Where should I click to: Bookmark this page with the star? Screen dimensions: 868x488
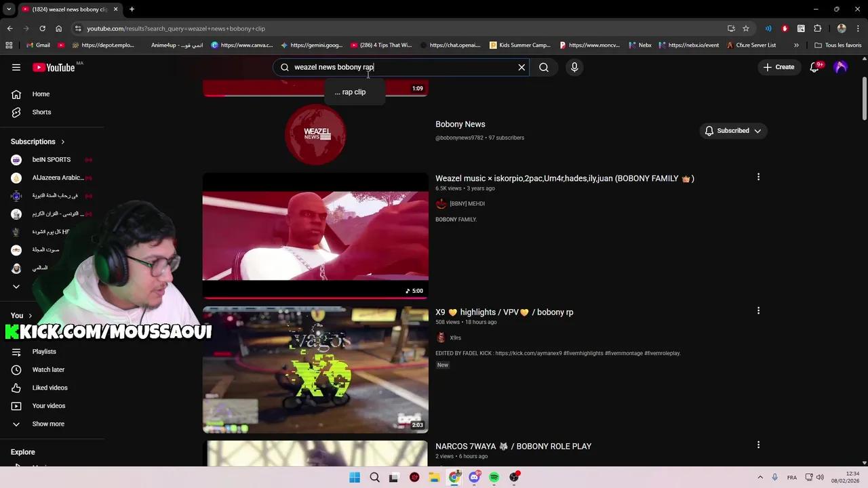pos(746,28)
